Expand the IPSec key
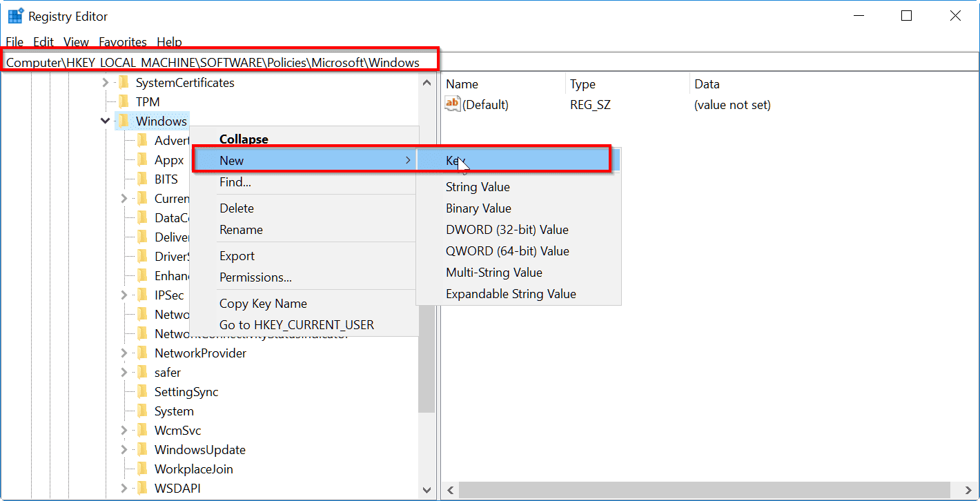The height and width of the screenshot is (501, 980). (124, 295)
